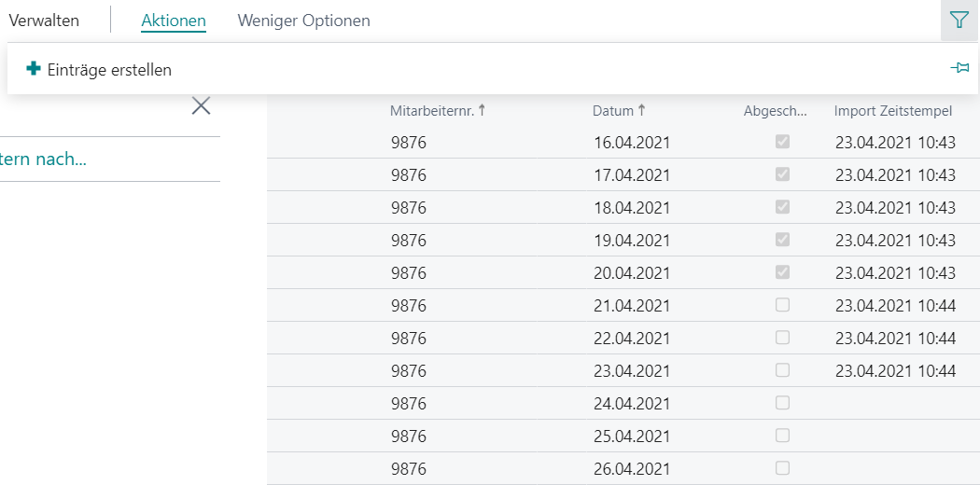Select Mitarbeiternr. 9876 in the 23.04.2021 row
Image resolution: width=980 pixels, height=485 pixels.
click(x=409, y=371)
